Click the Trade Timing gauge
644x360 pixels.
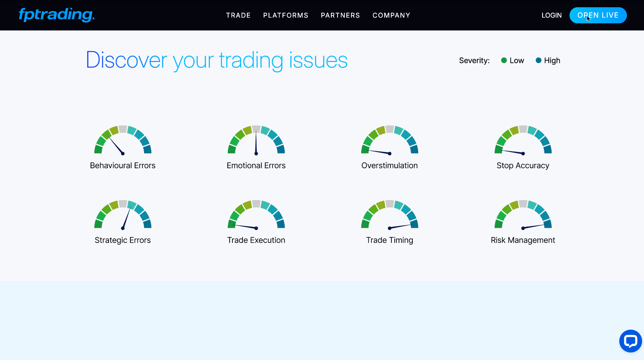(390, 214)
